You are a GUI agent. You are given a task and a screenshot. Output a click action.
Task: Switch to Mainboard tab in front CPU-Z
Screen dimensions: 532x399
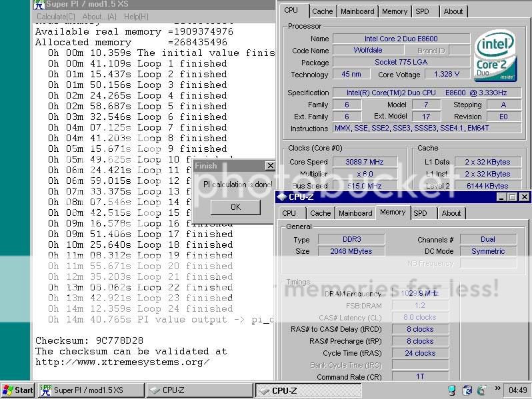click(355, 213)
